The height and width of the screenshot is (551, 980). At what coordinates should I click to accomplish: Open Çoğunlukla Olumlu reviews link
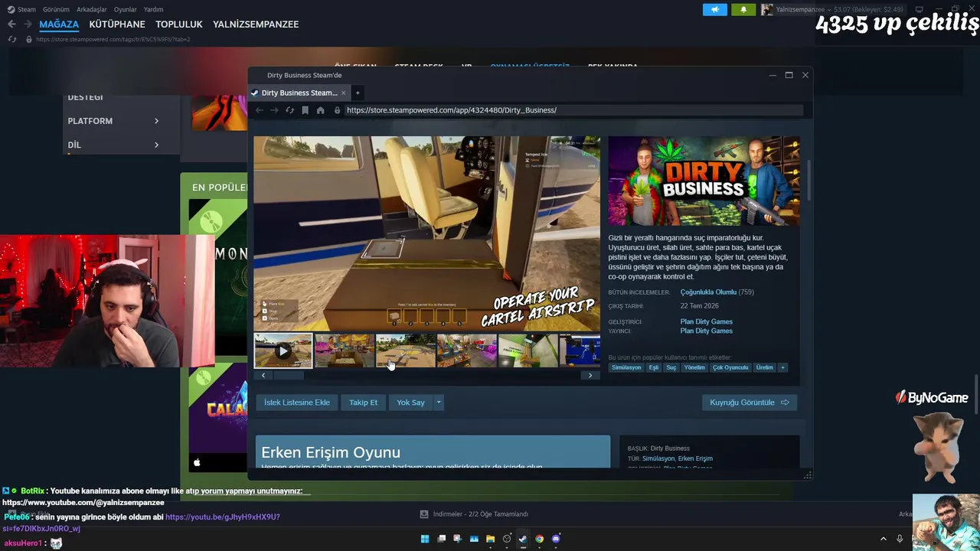(x=708, y=292)
